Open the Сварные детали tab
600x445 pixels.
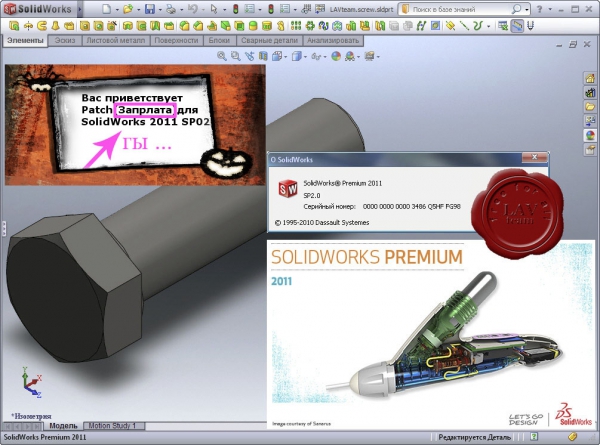coord(269,40)
